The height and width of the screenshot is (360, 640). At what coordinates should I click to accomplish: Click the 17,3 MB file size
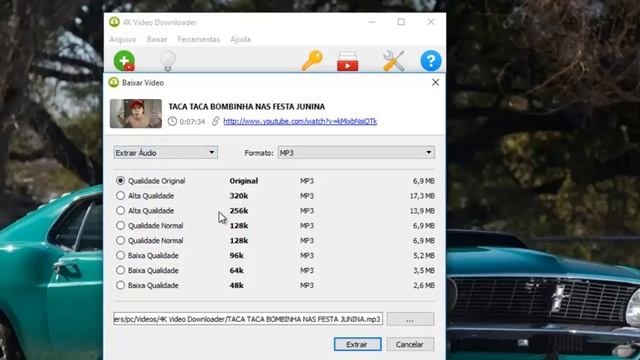tap(422, 196)
